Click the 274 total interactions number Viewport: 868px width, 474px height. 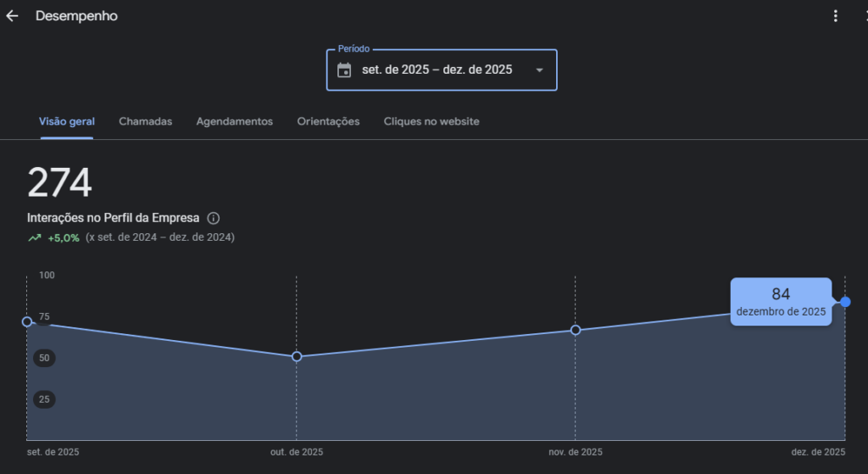click(59, 183)
